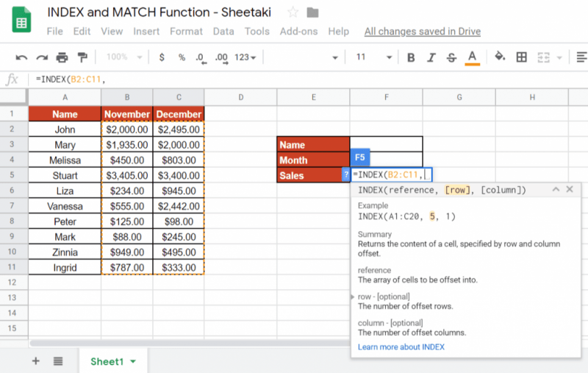
Task: Click the cell with $2,442.00
Action: 179,206
